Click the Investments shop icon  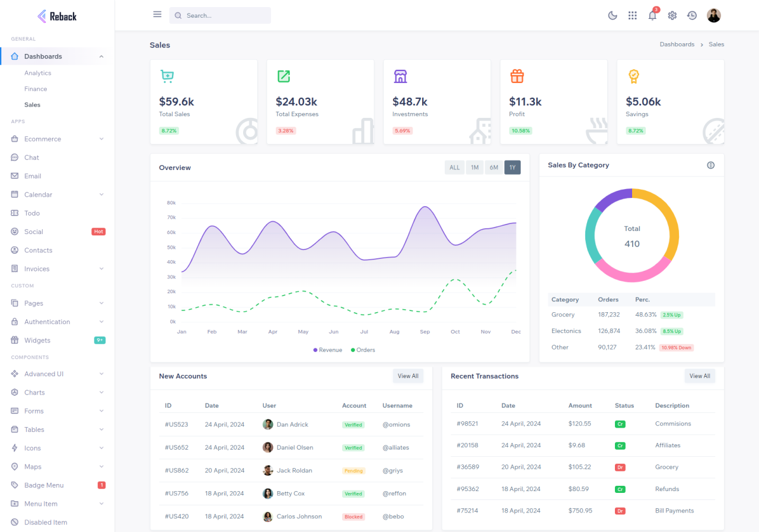[x=400, y=76]
